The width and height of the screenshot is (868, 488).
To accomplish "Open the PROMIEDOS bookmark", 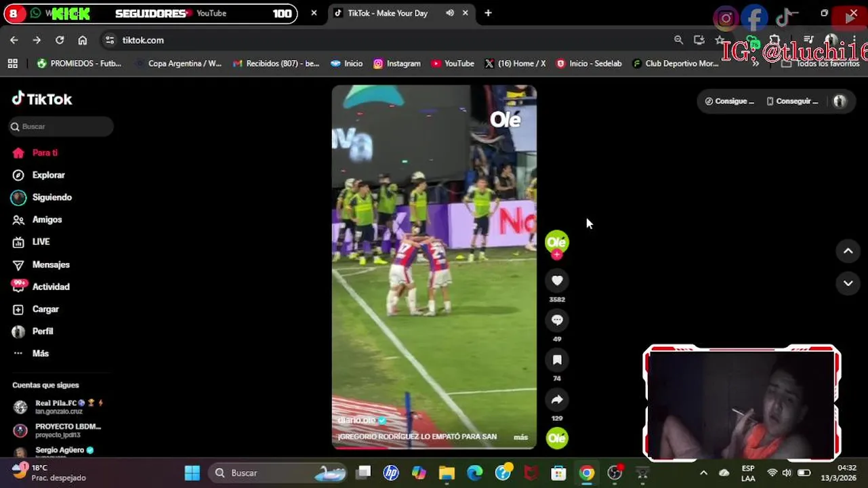I will point(79,63).
